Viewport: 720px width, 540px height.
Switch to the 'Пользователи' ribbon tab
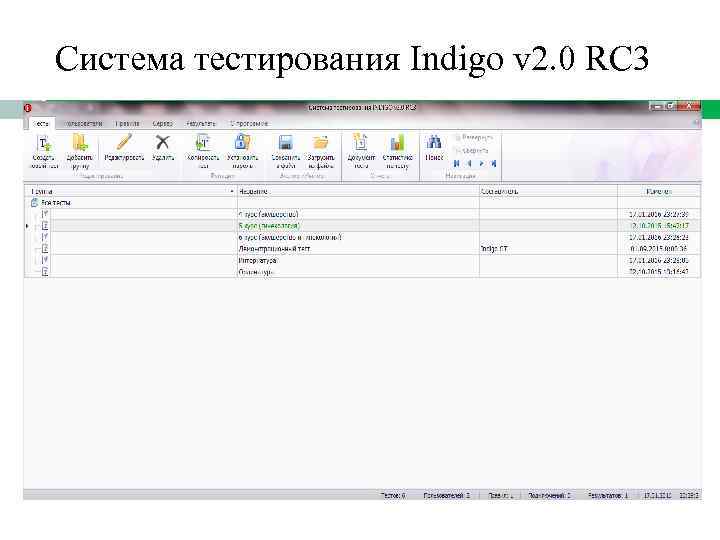pos(83,124)
